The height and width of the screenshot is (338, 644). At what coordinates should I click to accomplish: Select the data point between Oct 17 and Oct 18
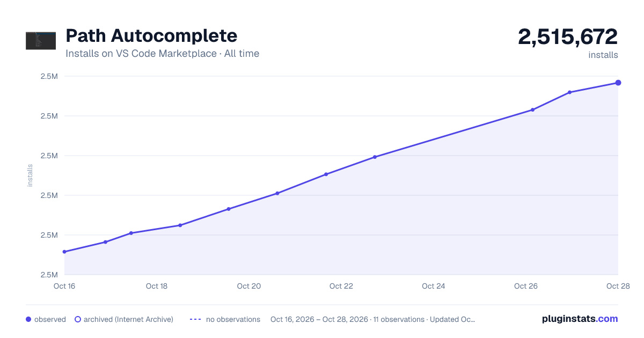pos(131,233)
